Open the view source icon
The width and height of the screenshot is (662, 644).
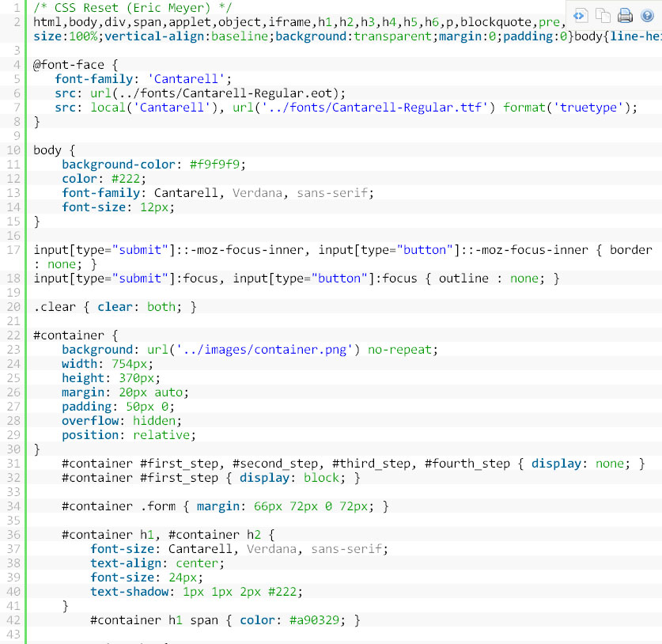(x=579, y=16)
